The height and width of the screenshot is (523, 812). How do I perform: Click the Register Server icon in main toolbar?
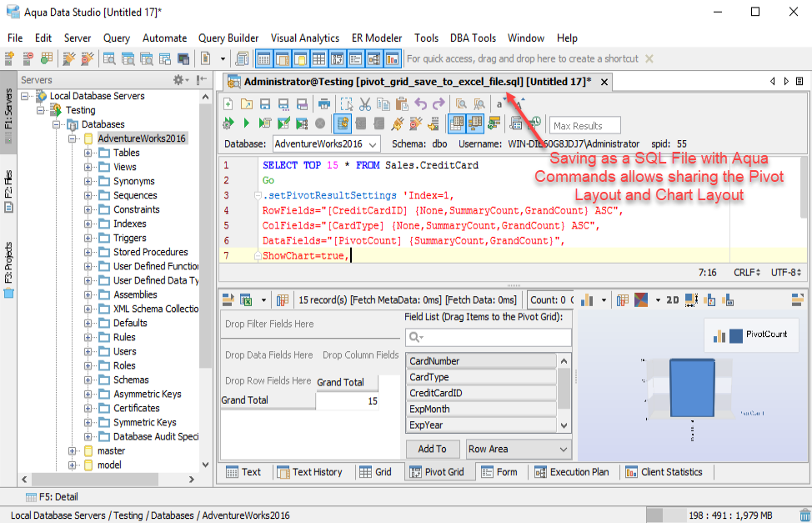(10, 59)
